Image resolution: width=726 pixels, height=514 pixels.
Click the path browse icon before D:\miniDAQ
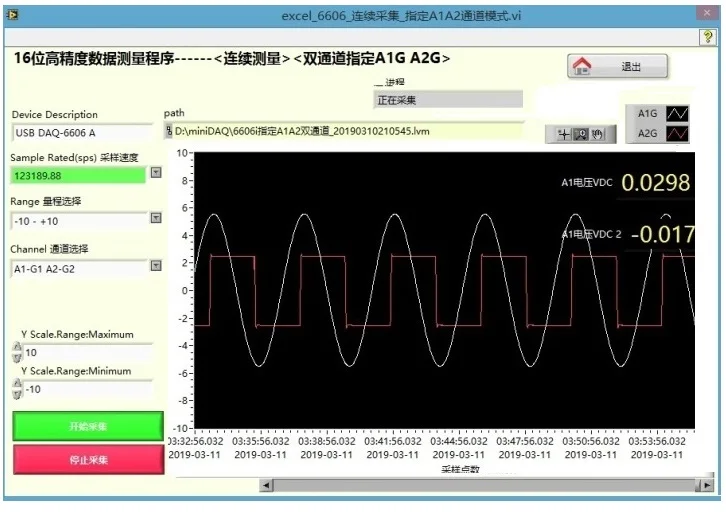pyautogui.click(x=169, y=131)
